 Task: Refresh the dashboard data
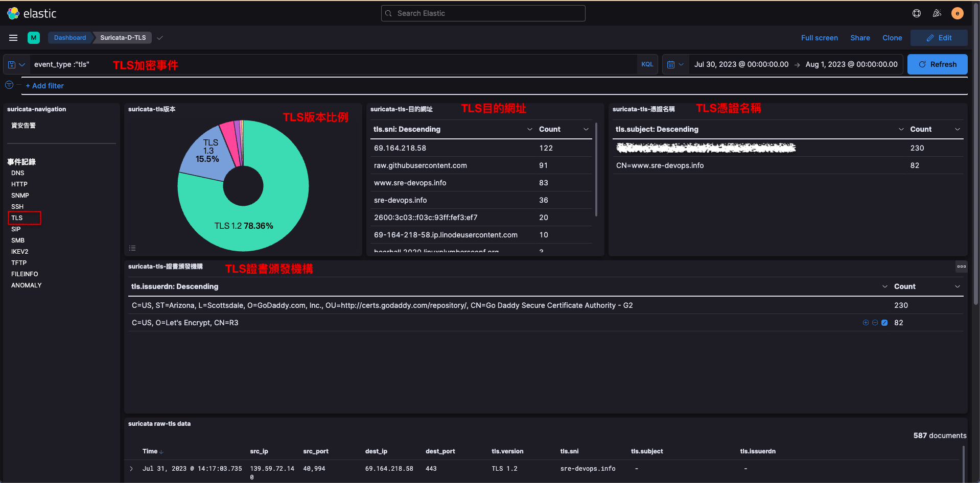(938, 64)
